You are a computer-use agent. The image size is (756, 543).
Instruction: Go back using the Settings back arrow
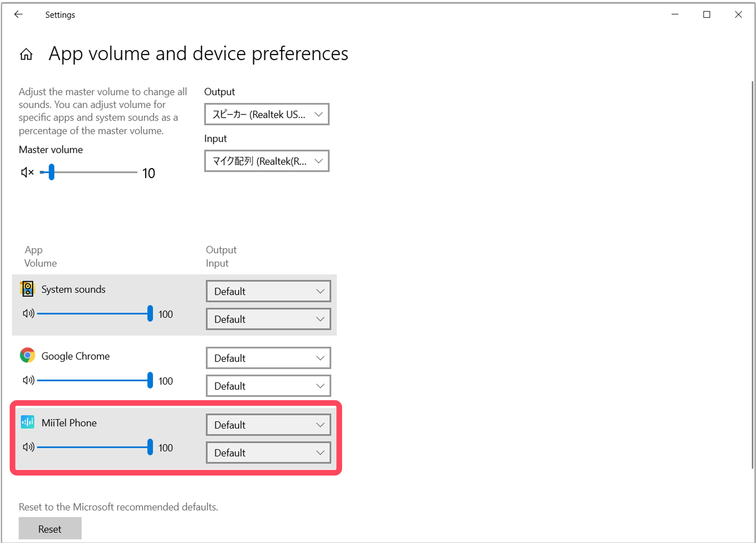click(x=19, y=15)
